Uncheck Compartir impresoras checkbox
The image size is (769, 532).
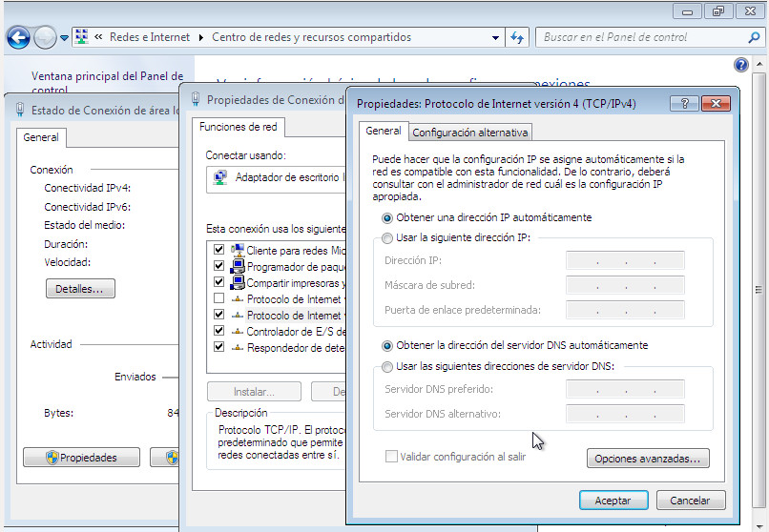pyautogui.click(x=219, y=283)
